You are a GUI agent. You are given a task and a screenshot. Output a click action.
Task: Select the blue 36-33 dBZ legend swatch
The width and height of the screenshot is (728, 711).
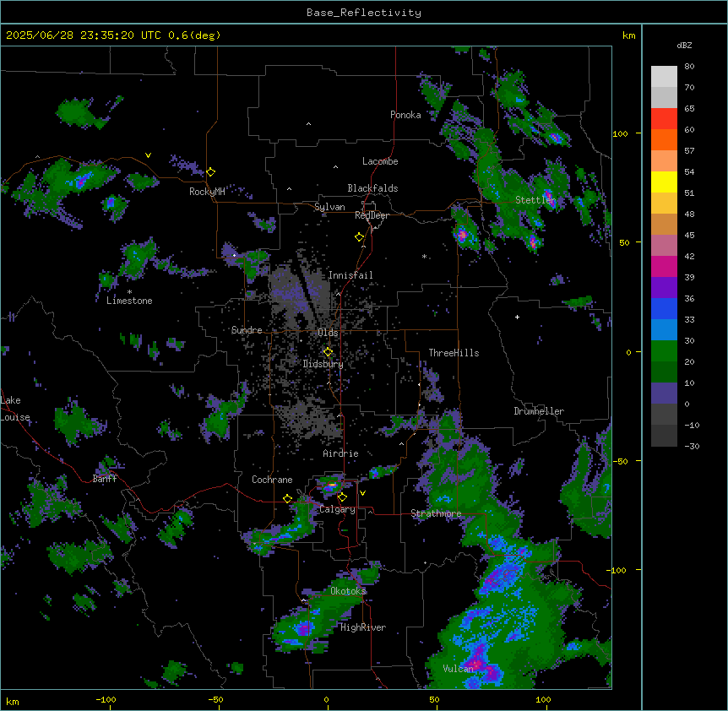tap(664, 308)
